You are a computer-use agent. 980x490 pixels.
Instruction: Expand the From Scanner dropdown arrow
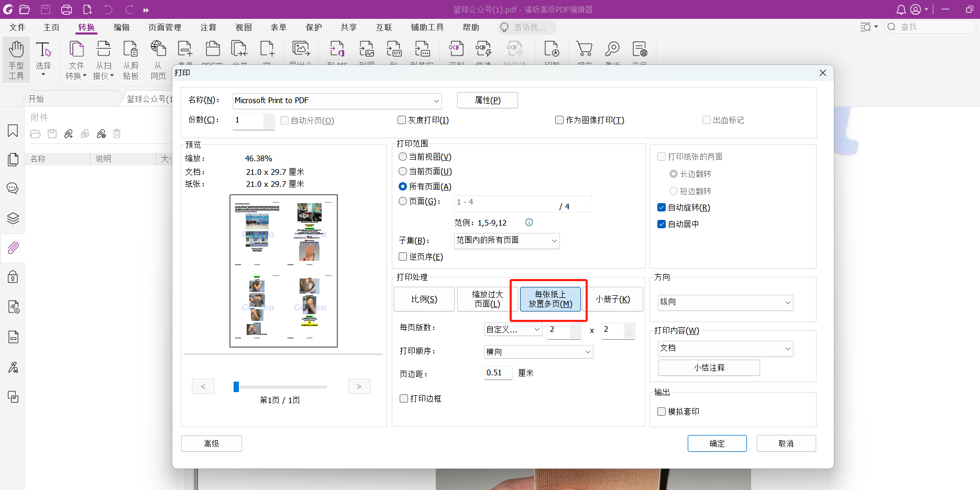pos(112,76)
